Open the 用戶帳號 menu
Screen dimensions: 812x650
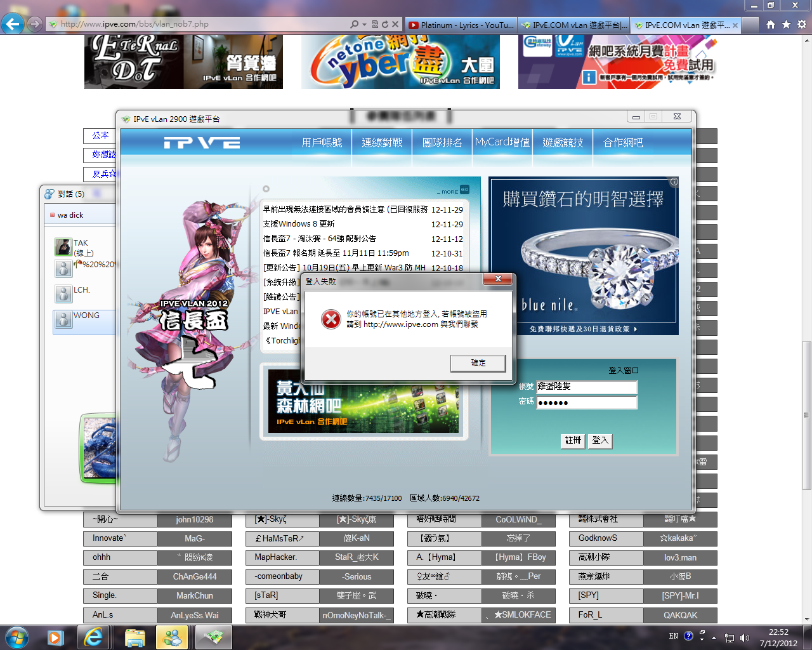(x=322, y=142)
